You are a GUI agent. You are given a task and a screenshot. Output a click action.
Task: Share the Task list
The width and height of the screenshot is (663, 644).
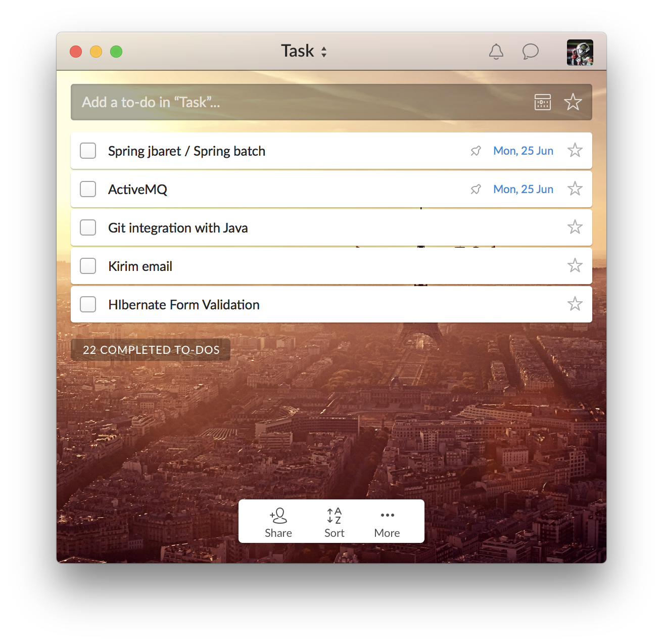coord(278,523)
